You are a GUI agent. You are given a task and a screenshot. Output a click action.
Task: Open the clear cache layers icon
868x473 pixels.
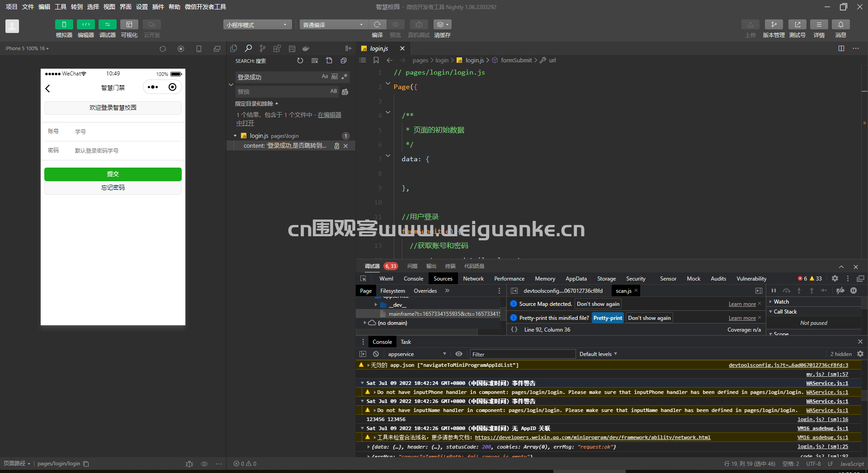click(x=442, y=24)
